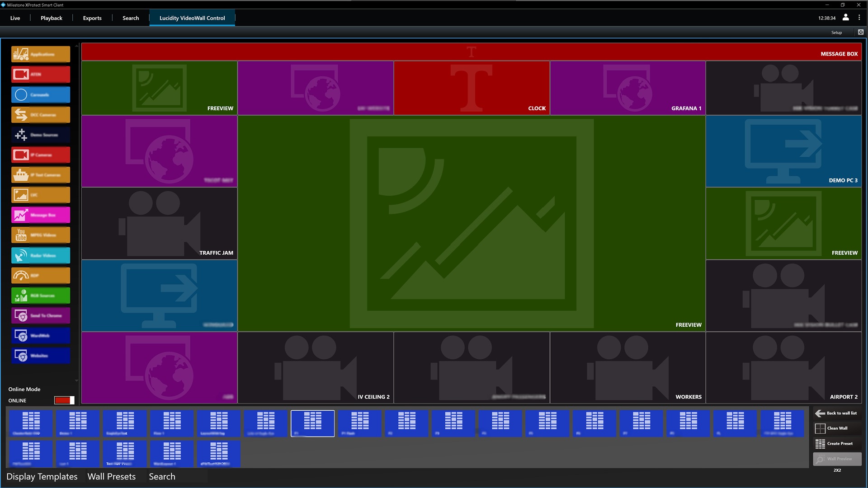
Task: Select the CLOCK text tile
Action: tap(472, 88)
